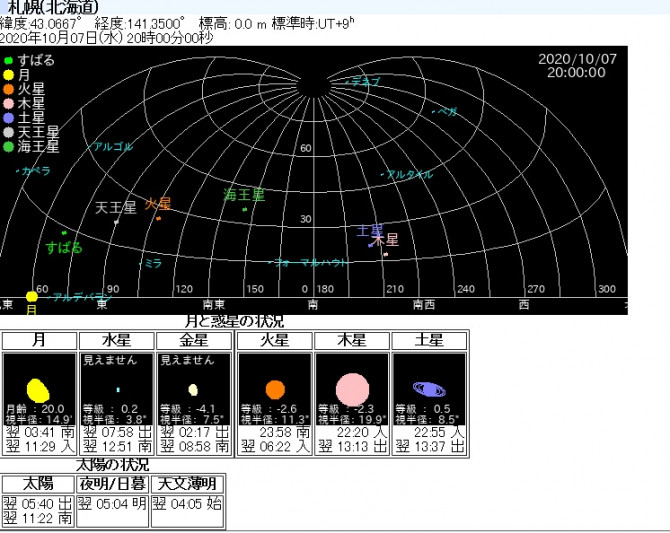Viewport: 670px width, 533px height.
Task: Click the 月 column header in the table
Action: click(39, 341)
